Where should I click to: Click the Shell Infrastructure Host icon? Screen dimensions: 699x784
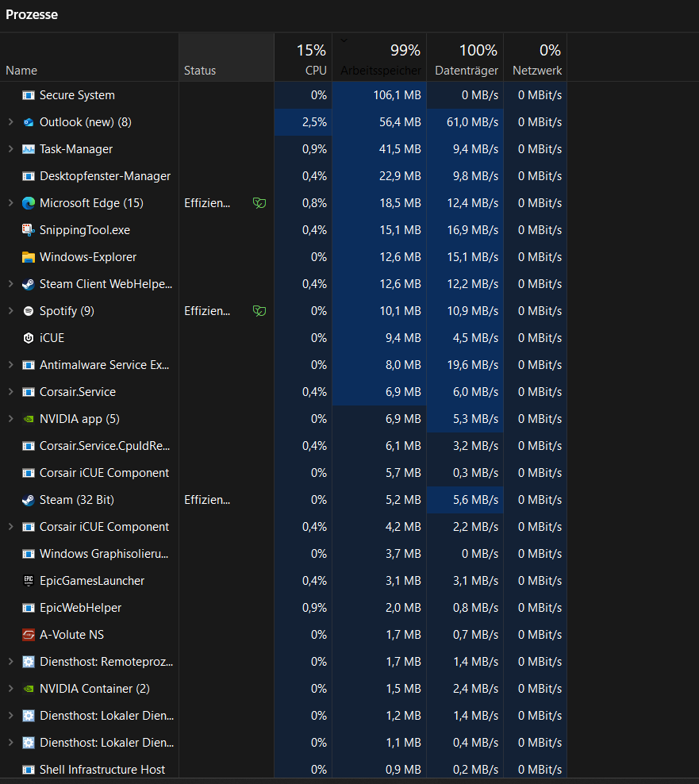29,770
